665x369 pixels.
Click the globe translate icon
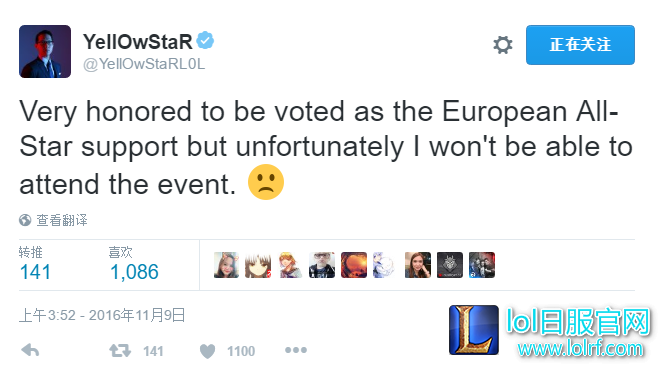pos(25,220)
